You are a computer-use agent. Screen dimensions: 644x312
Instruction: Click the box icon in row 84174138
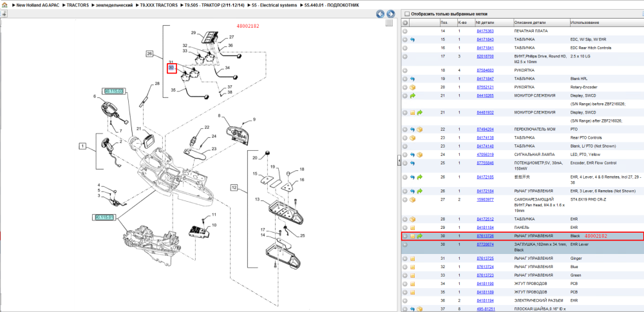(412, 138)
